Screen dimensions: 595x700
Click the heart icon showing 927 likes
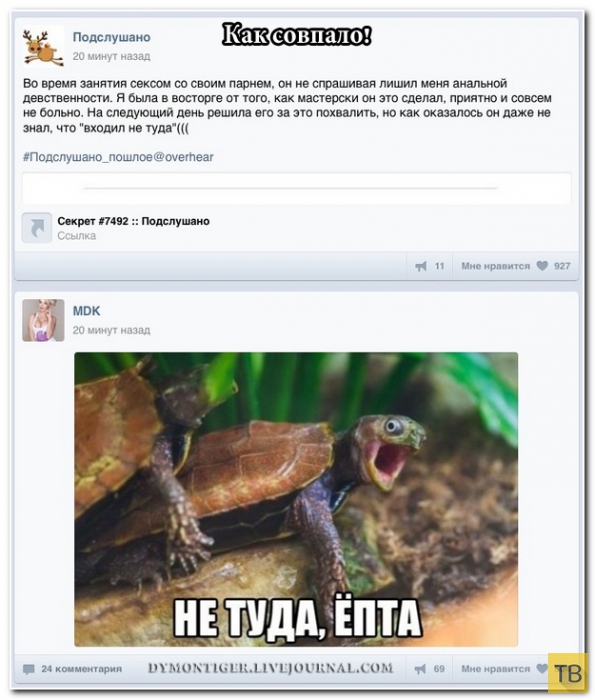(x=542, y=266)
